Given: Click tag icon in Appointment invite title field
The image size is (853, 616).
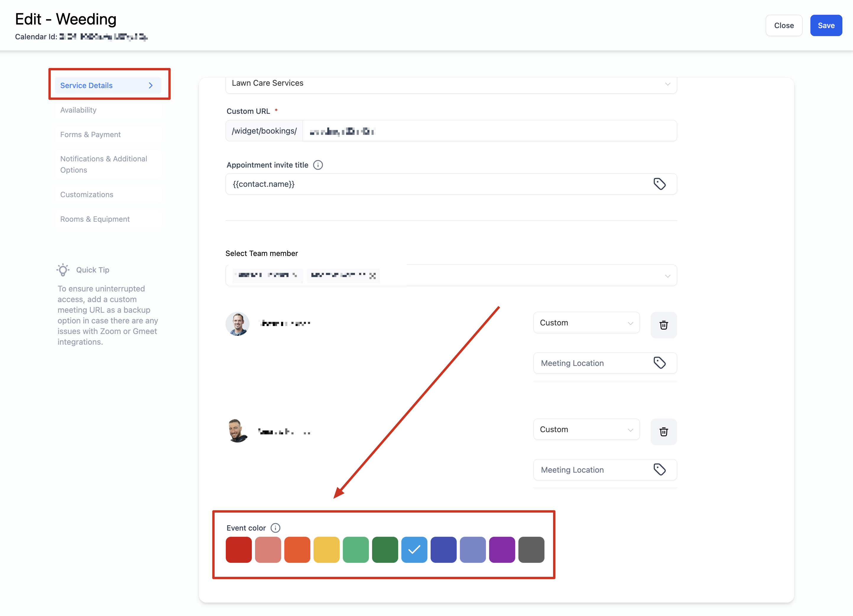Looking at the screenshot, I should (659, 184).
